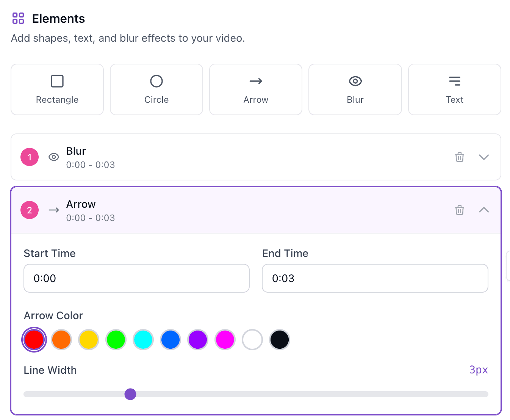The width and height of the screenshot is (510, 420).
Task: Expand the Blur element details
Action: coord(484,157)
